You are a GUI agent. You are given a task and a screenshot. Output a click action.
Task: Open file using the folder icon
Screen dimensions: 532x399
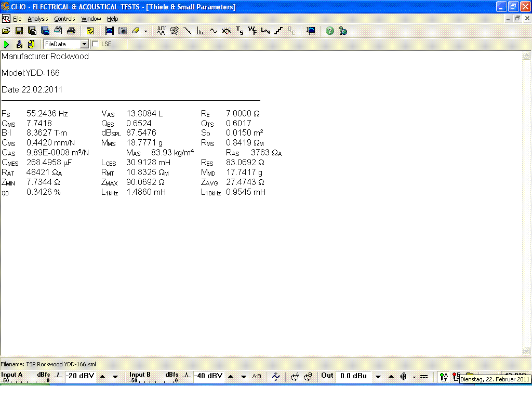[6, 31]
